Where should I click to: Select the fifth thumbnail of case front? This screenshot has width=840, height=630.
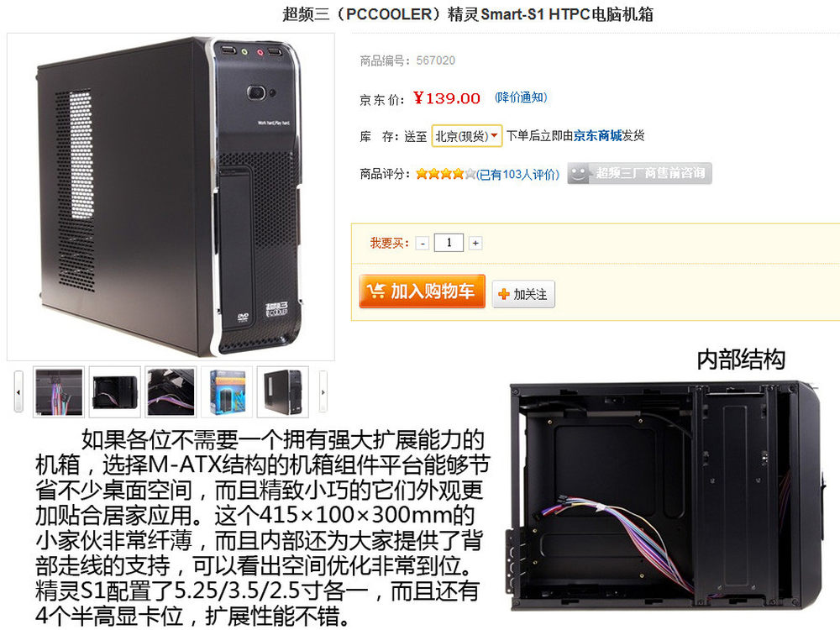(283, 392)
